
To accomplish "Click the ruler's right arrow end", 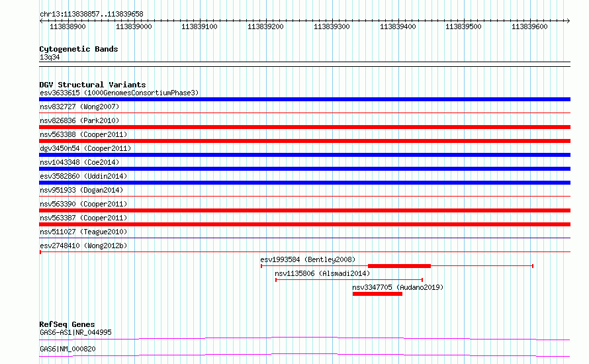I will (x=568, y=21).
